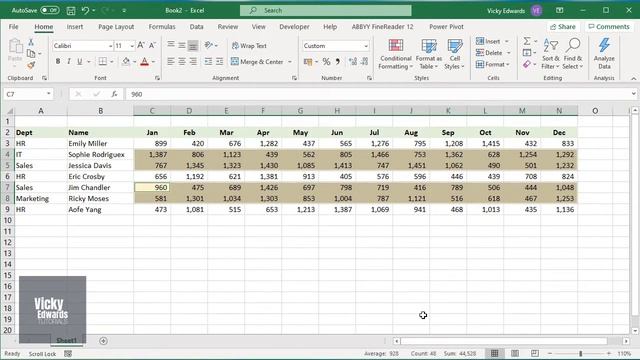
Task: Click the Share button
Action: click(562, 27)
